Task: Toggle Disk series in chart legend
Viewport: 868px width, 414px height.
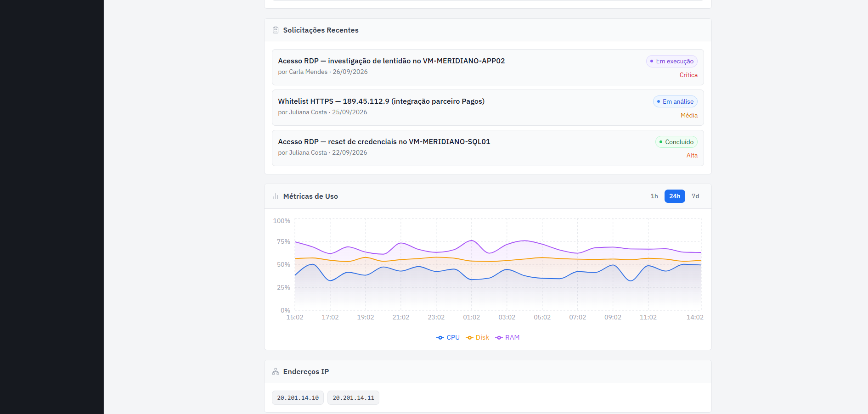Action: (x=477, y=337)
